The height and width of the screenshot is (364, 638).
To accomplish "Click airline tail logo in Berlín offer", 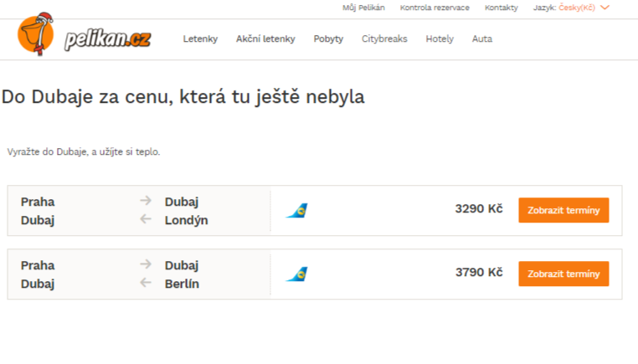I will [x=297, y=274].
